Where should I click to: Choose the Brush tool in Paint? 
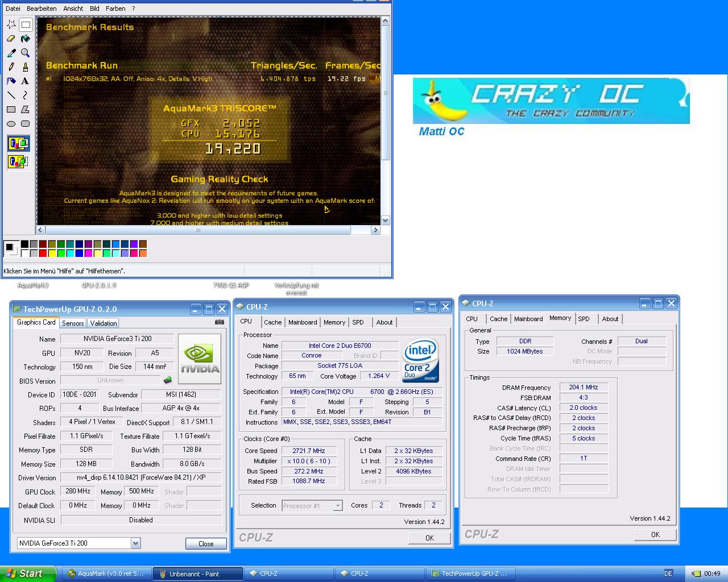point(26,67)
